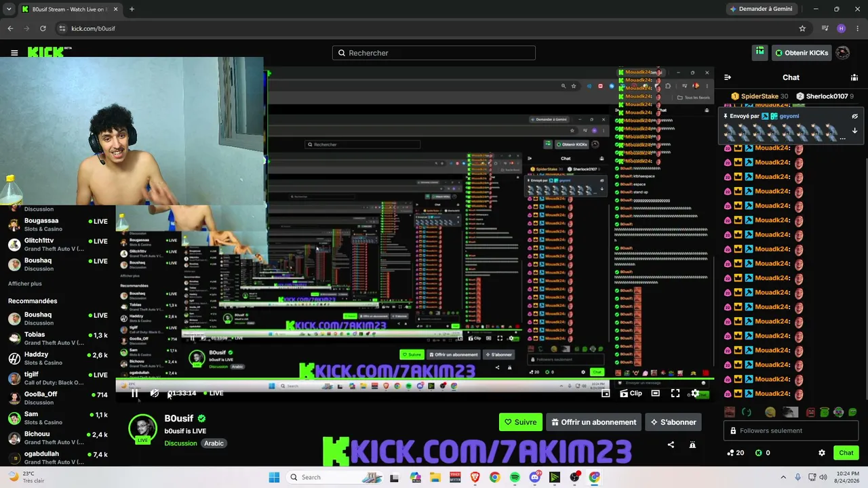868x488 pixels.
Task: Open Haddzy channel in recommended list
Action: pyautogui.click(x=58, y=359)
